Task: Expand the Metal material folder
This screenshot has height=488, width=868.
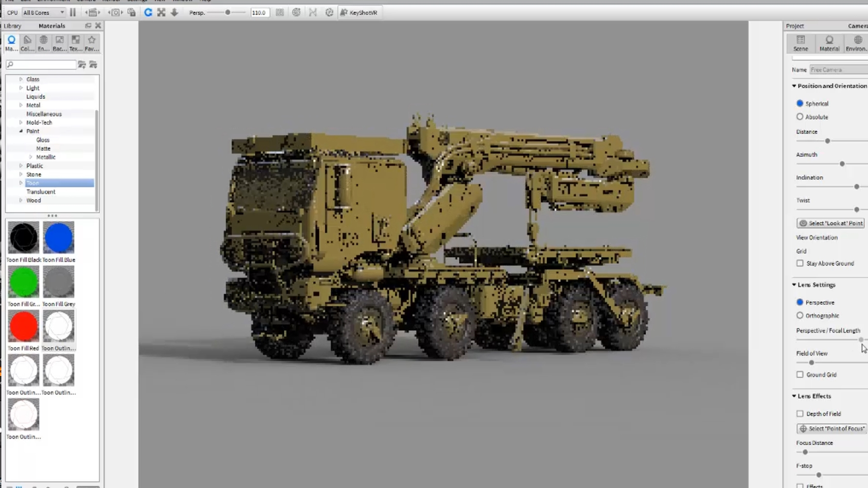Action: 21,105
